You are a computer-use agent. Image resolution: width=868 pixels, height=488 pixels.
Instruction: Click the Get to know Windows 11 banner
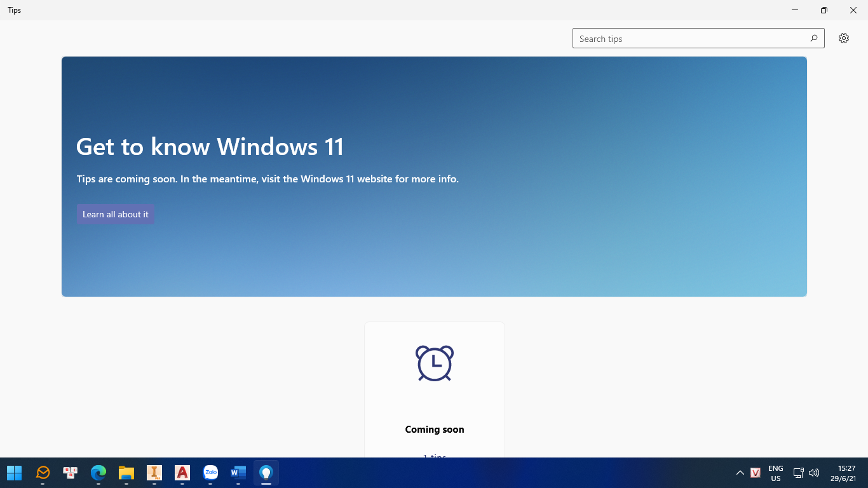coord(434,177)
